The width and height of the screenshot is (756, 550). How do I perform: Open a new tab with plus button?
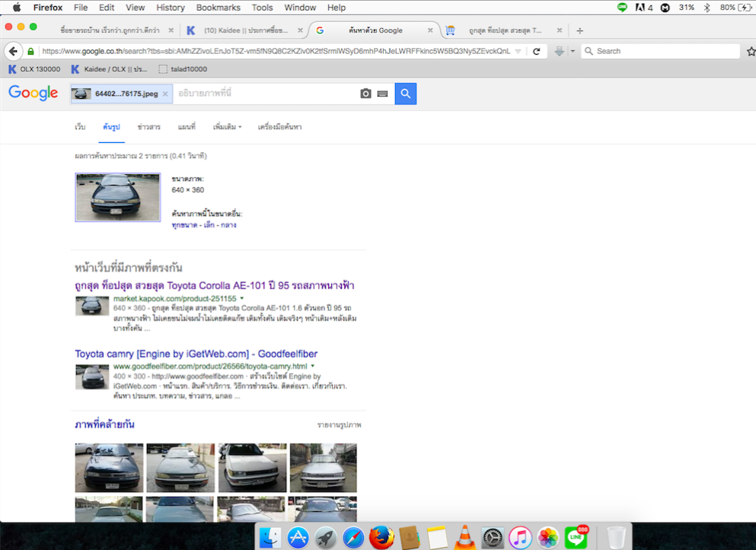point(579,30)
